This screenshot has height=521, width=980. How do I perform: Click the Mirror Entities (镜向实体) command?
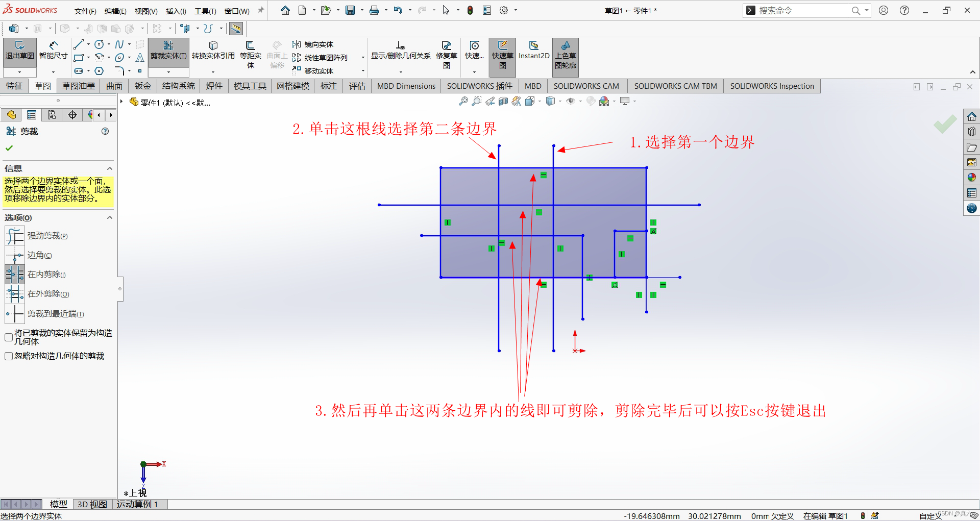click(x=313, y=44)
